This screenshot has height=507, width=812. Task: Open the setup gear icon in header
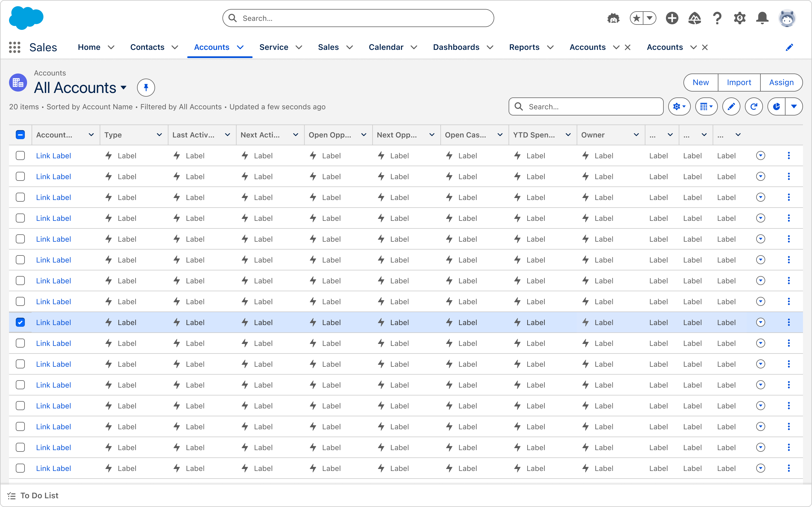click(740, 18)
